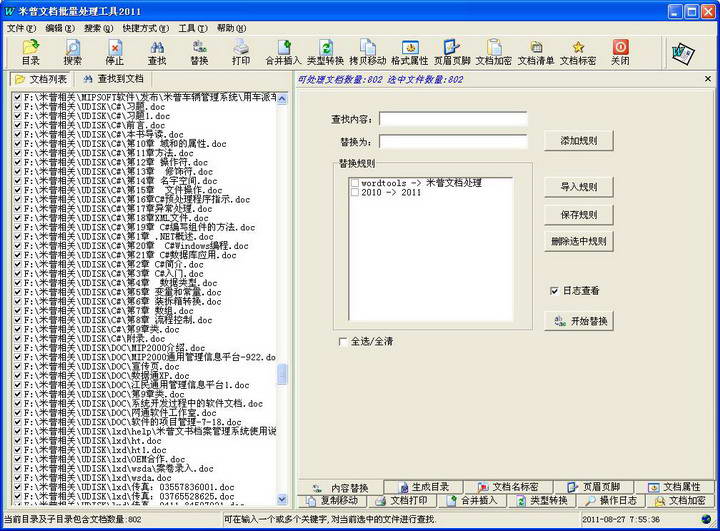This screenshot has width=720, height=531.
Task: Open the 格式属性 format properties tool
Action: tap(410, 52)
